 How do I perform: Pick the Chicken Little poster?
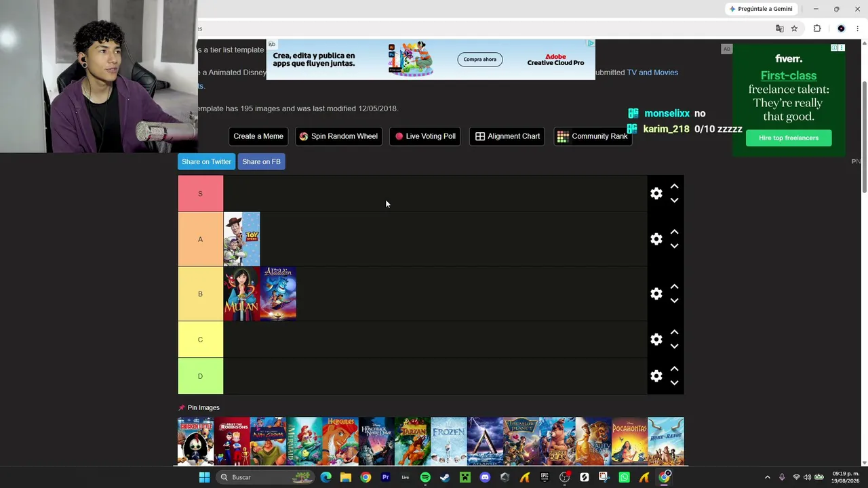pyautogui.click(x=196, y=441)
